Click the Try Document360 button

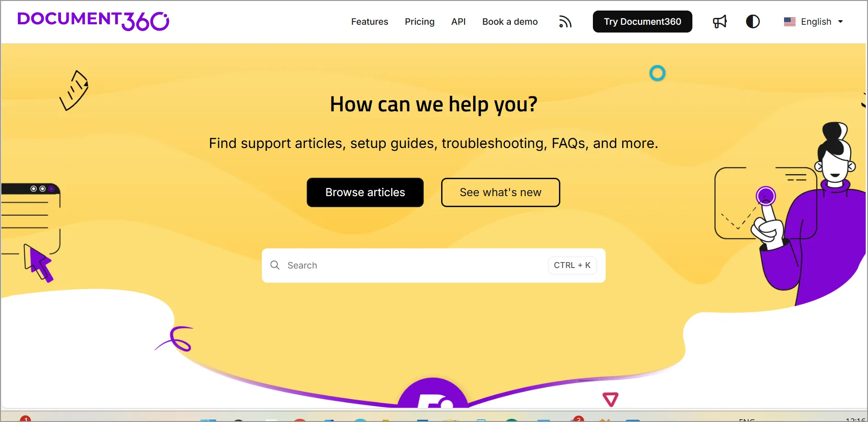tap(642, 21)
